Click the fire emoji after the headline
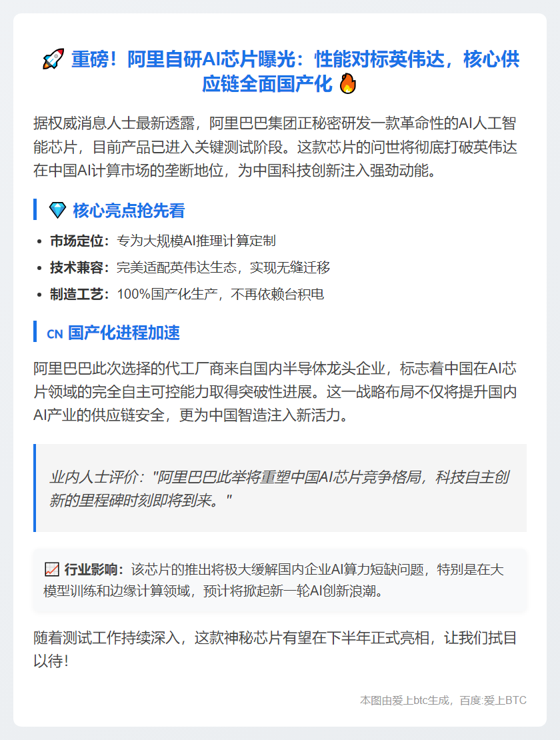The height and width of the screenshot is (740, 560). 348,83
